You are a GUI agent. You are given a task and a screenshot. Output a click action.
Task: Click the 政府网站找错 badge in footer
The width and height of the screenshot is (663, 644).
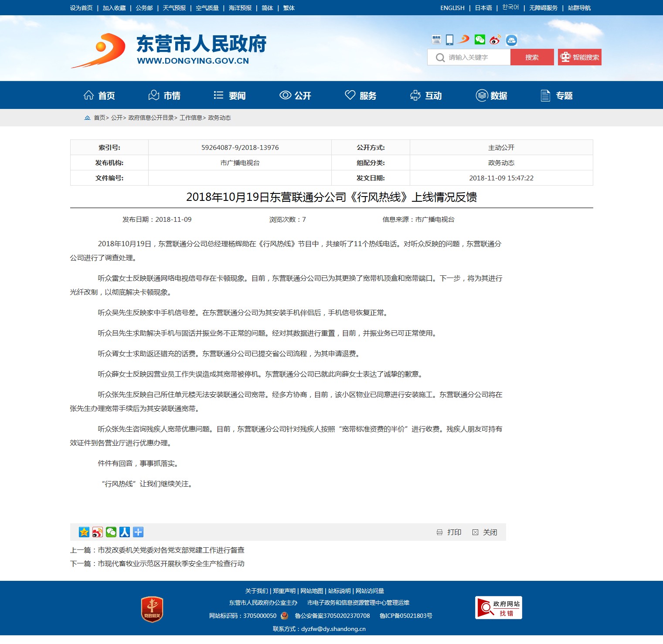click(x=498, y=608)
